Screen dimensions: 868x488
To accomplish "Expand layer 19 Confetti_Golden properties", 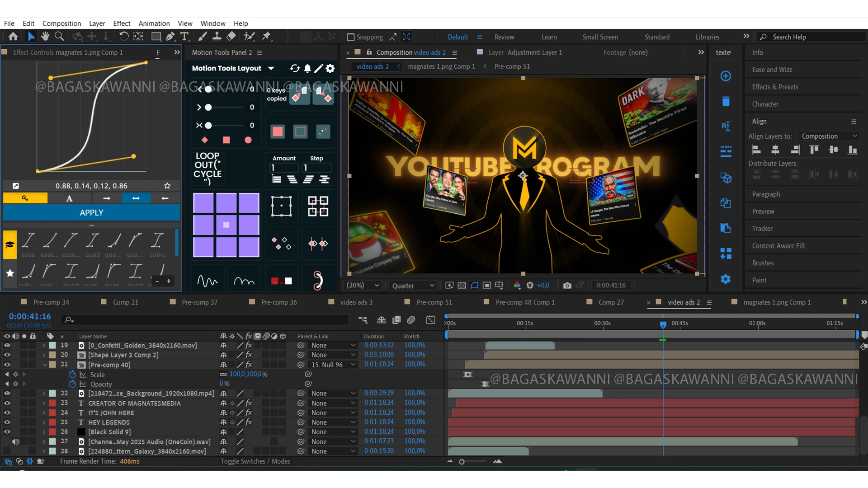I will click(x=44, y=345).
